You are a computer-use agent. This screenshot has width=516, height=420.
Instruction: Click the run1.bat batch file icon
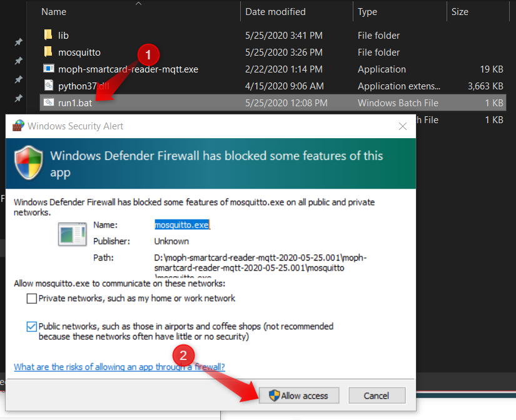coord(49,102)
